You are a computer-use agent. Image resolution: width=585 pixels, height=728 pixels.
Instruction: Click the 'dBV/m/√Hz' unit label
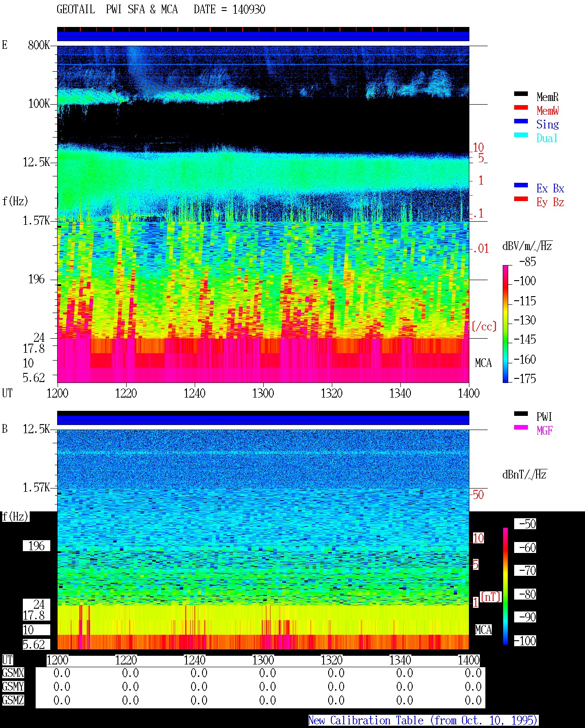coord(527,246)
